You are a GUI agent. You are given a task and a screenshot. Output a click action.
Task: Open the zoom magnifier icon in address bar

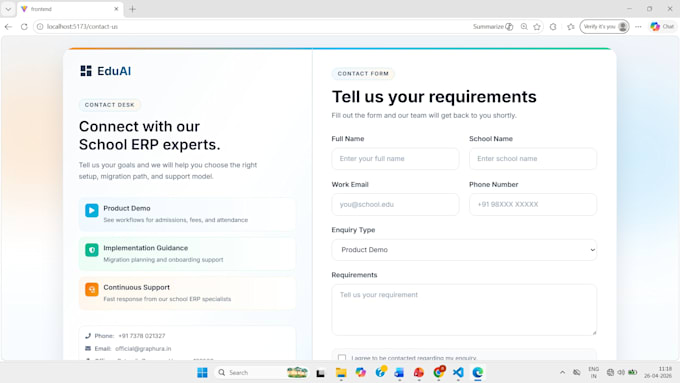pos(524,26)
